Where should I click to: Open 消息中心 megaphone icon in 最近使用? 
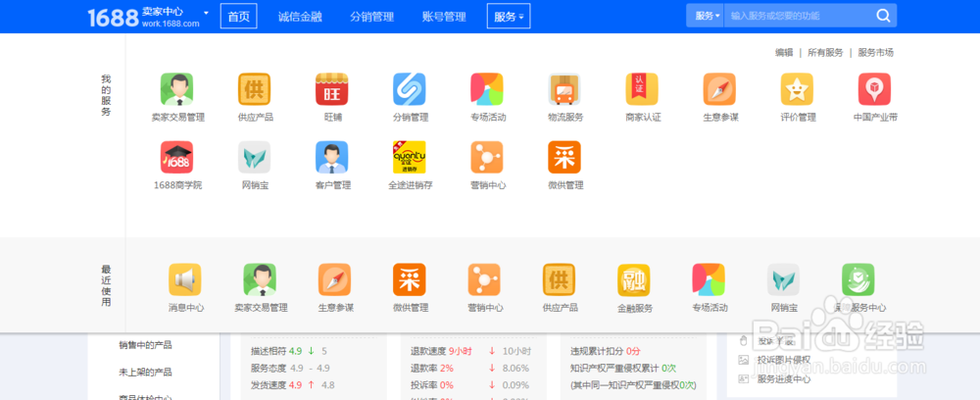[x=185, y=279]
